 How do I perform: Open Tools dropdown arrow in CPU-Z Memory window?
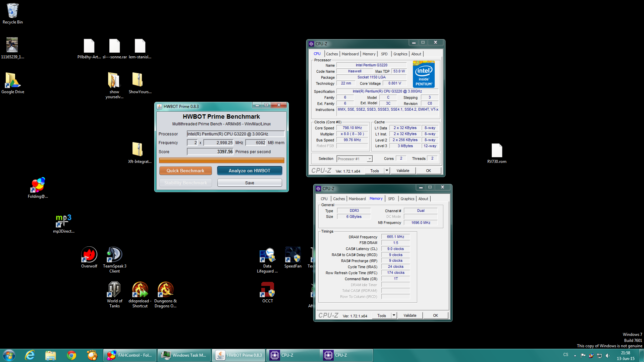[394, 315]
